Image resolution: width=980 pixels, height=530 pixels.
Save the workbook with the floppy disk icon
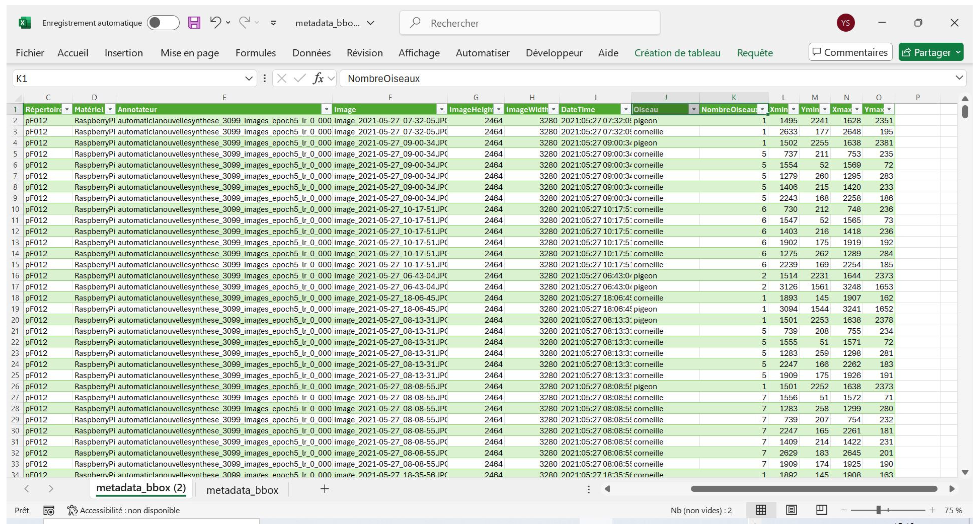pos(194,23)
